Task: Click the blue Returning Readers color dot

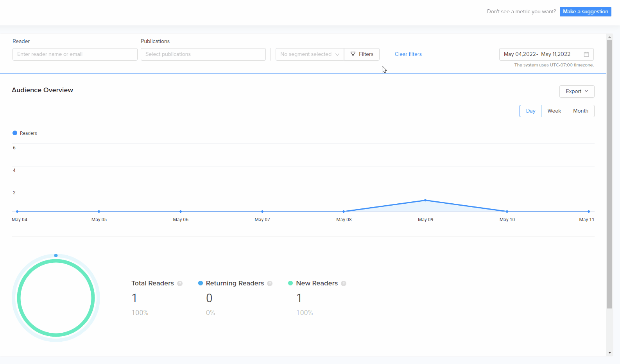Action: point(201,283)
